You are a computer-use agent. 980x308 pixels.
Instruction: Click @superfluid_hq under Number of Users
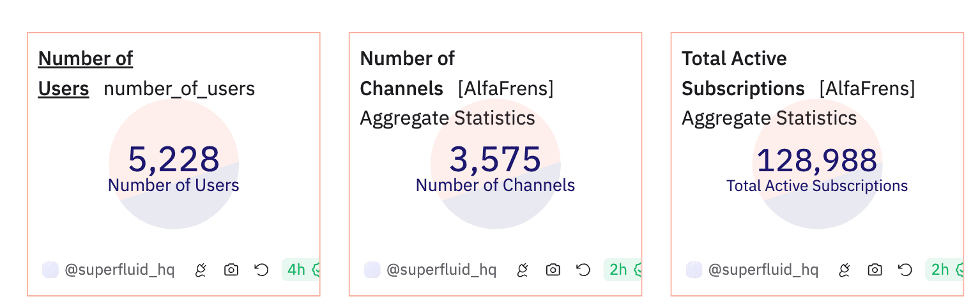click(119, 270)
